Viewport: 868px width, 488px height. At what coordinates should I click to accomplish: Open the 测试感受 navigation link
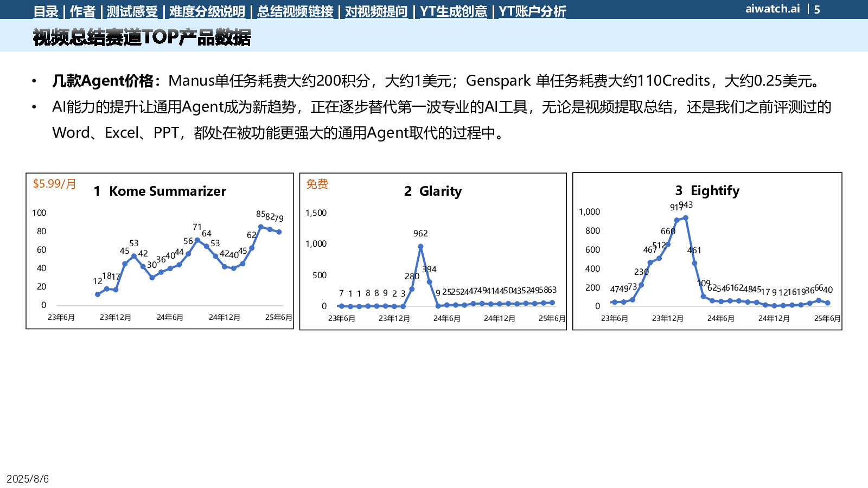[132, 11]
